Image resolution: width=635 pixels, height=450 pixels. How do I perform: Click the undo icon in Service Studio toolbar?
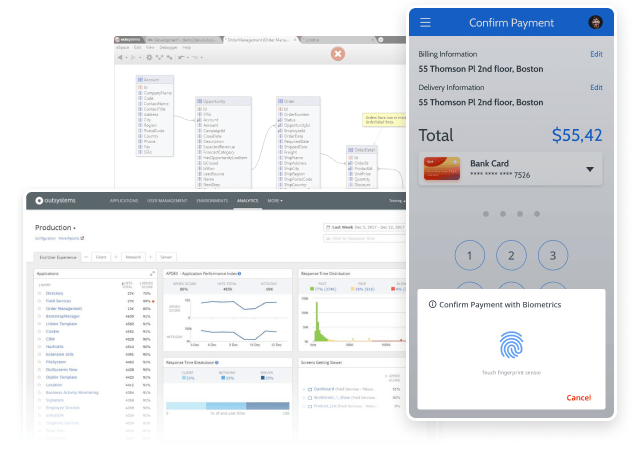pos(181,58)
